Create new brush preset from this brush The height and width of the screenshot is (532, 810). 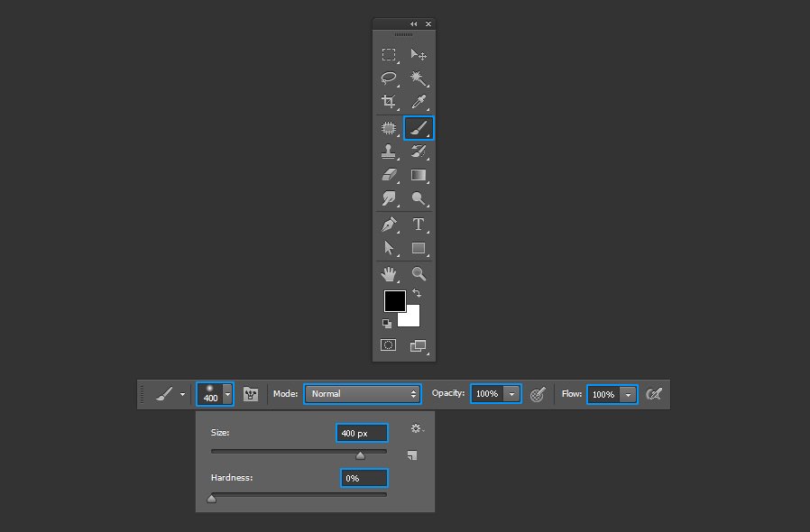(x=412, y=455)
